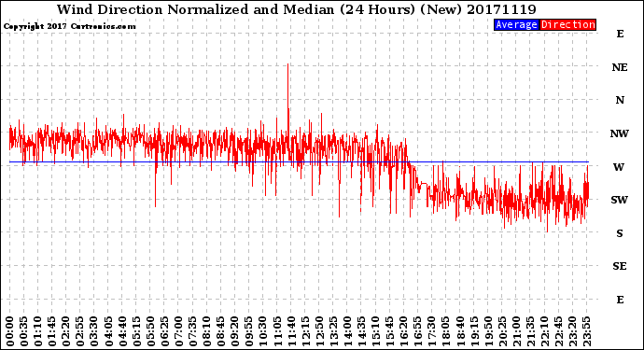Click the 08:10 time label

pos(207,331)
